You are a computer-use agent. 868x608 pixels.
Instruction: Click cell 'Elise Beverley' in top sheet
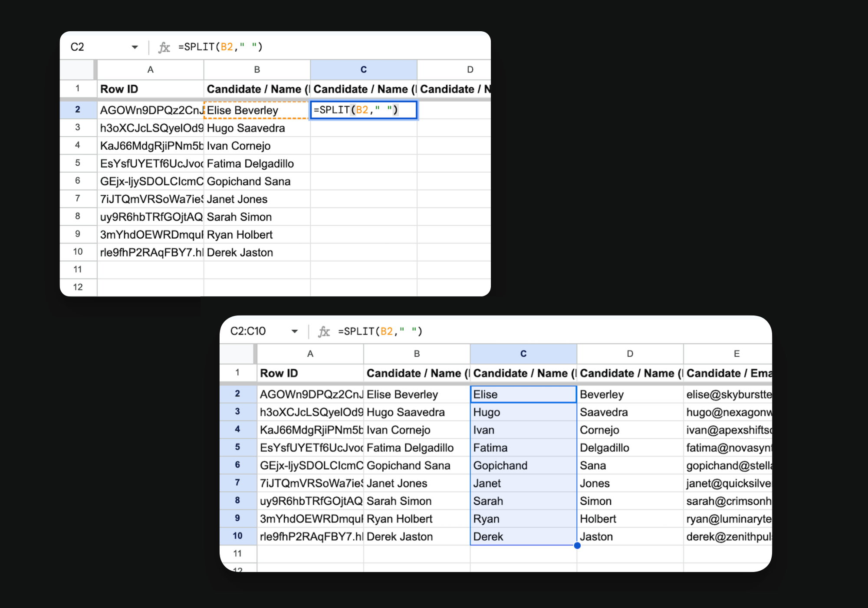[x=257, y=110]
